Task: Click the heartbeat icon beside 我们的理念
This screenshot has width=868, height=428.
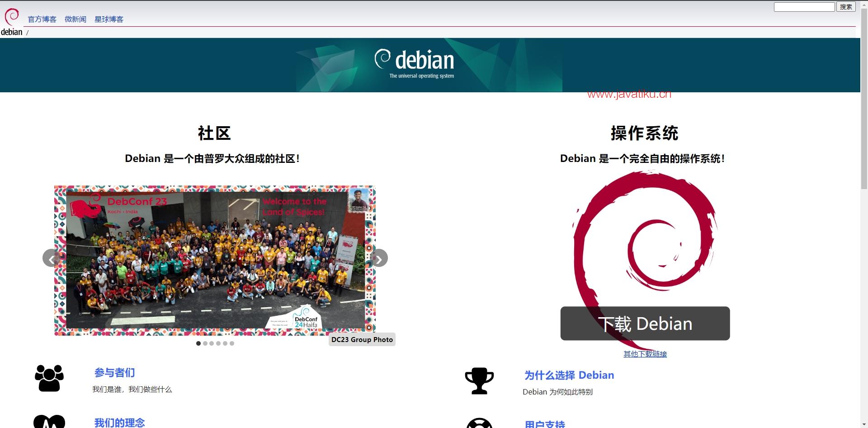Action: click(x=49, y=422)
